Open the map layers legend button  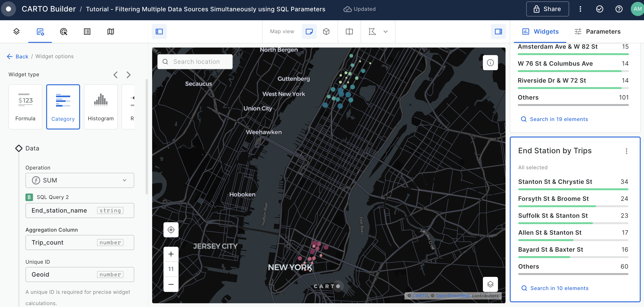coord(490,284)
